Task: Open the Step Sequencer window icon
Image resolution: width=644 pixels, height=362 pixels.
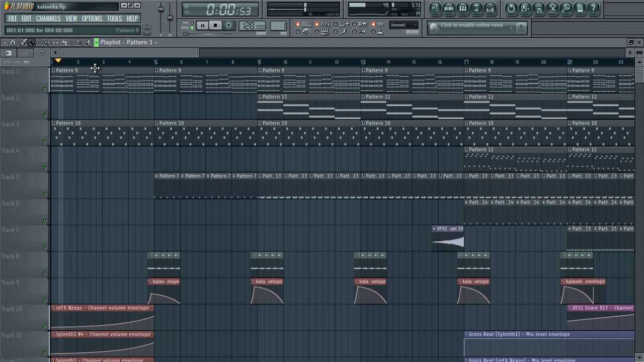Action: tap(449, 8)
